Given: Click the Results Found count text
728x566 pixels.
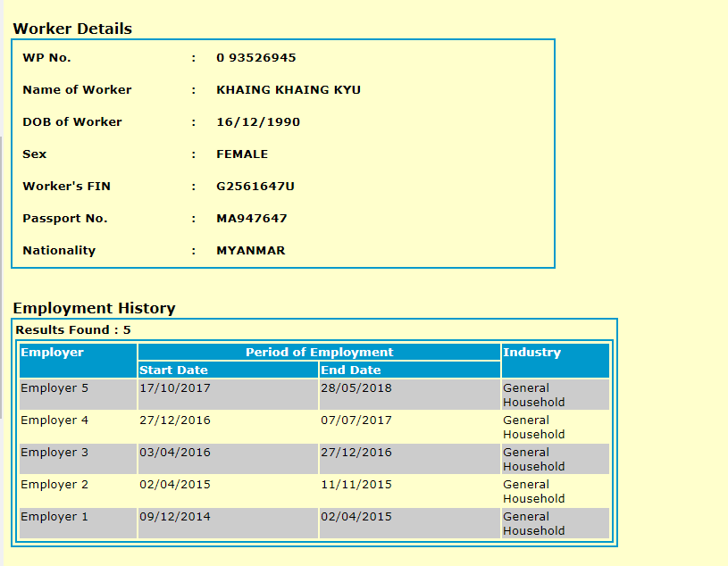Looking at the screenshot, I should point(73,330).
